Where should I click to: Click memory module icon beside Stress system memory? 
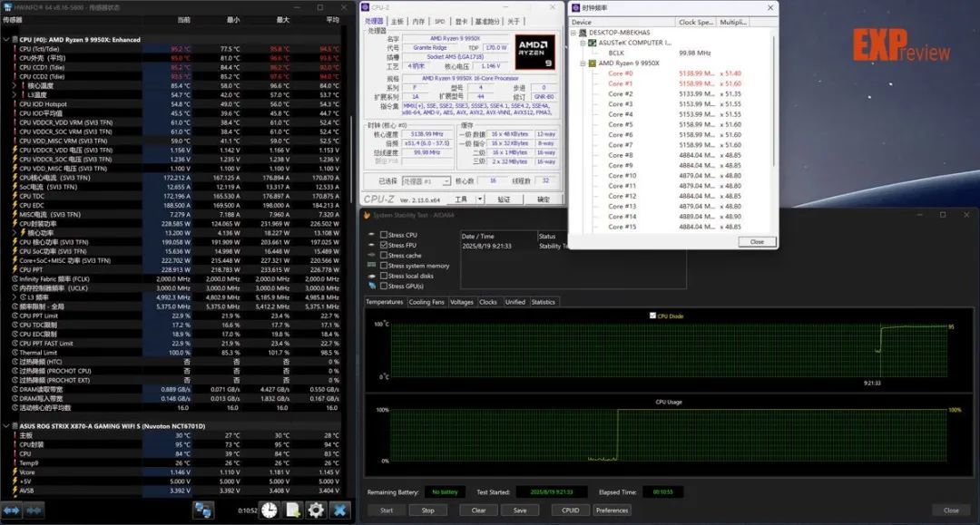(371, 266)
